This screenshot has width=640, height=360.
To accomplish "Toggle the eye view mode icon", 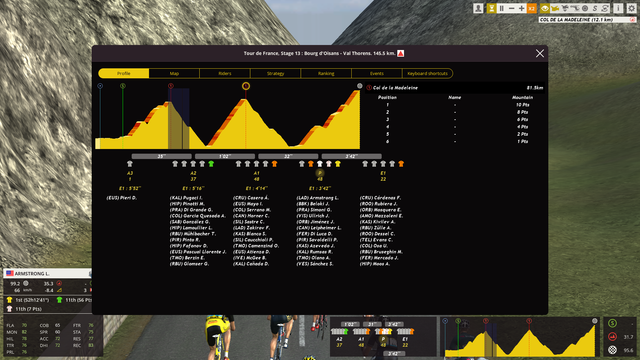I will (544, 8).
